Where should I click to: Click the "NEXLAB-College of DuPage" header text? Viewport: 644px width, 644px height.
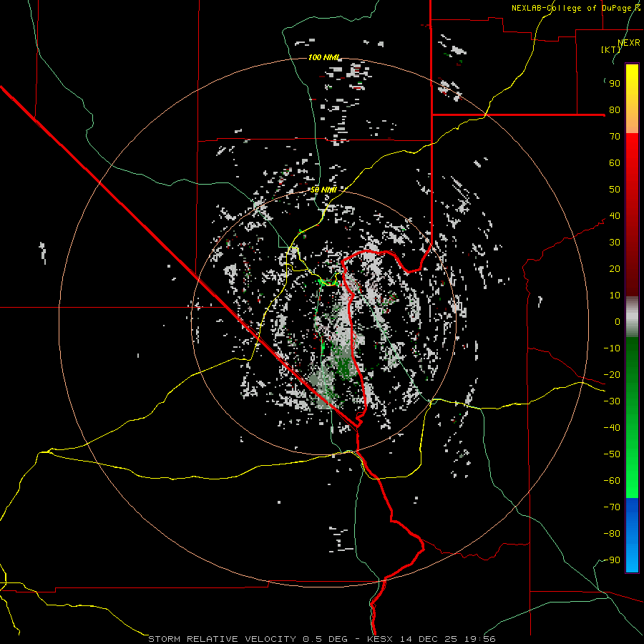click(x=572, y=8)
